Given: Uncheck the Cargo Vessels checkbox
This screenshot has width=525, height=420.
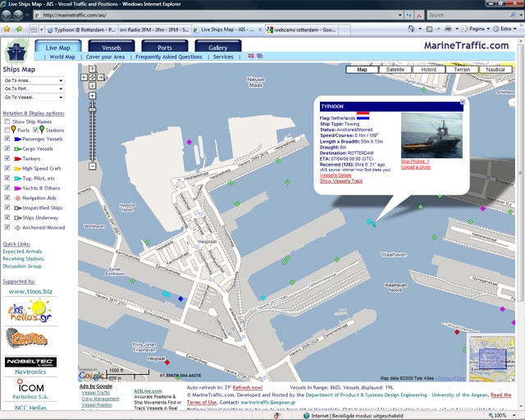Looking at the screenshot, I should 7,148.
